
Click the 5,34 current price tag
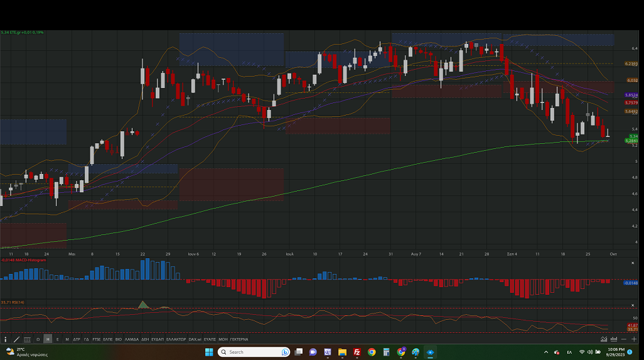[633, 136]
